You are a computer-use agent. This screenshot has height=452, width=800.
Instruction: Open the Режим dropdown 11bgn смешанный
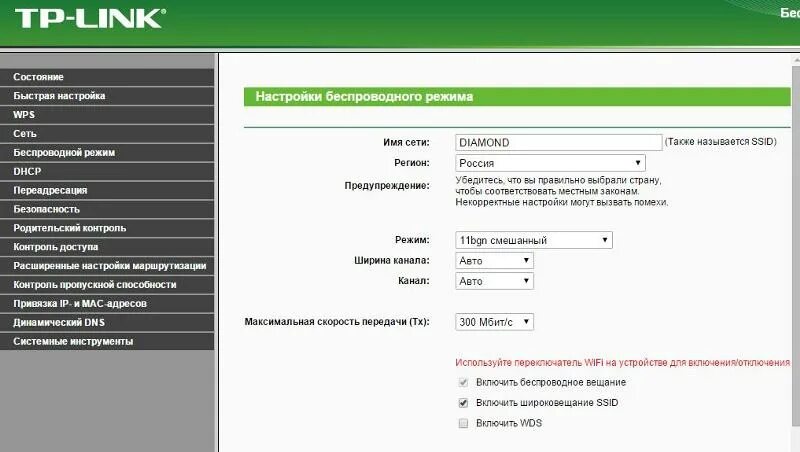click(x=534, y=240)
